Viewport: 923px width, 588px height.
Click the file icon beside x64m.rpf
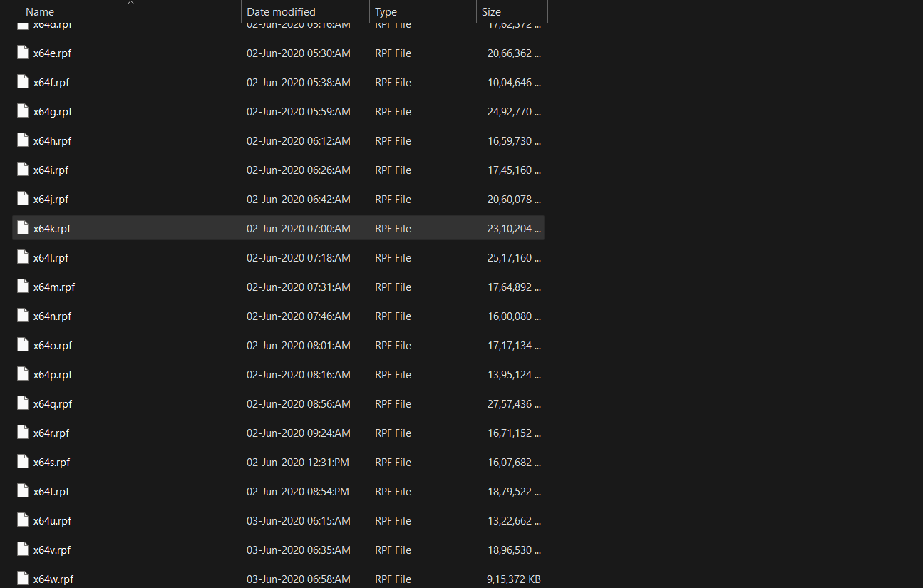click(x=22, y=287)
